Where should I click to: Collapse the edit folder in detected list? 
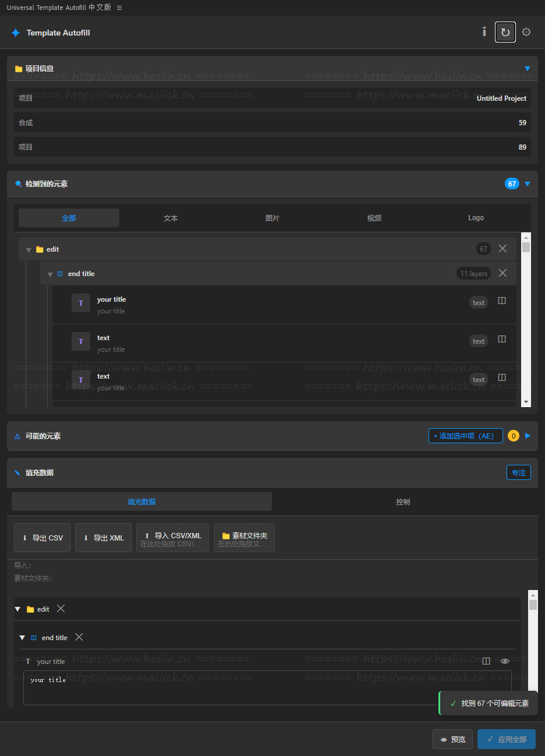(x=29, y=250)
